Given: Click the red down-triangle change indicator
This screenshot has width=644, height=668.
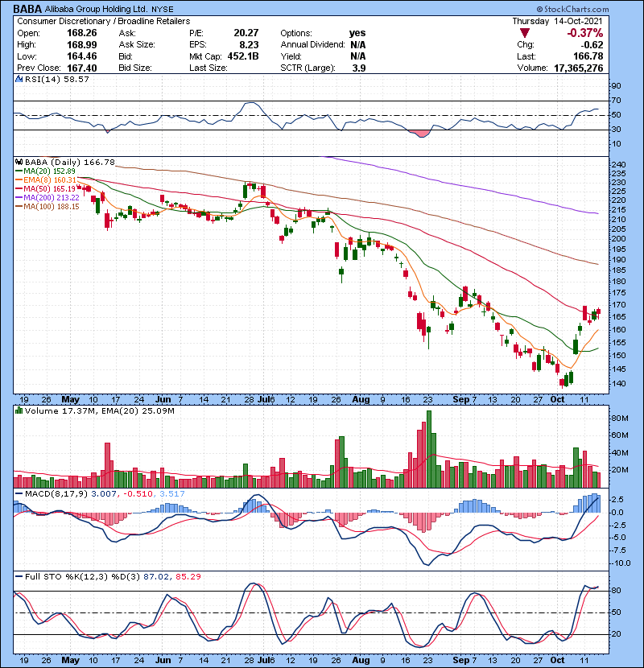Looking at the screenshot, I should [525, 33].
